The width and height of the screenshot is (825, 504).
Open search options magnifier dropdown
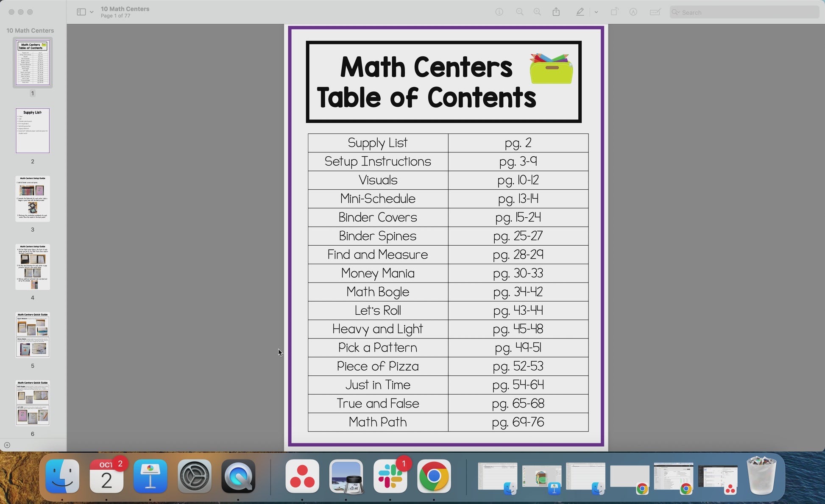pos(675,12)
